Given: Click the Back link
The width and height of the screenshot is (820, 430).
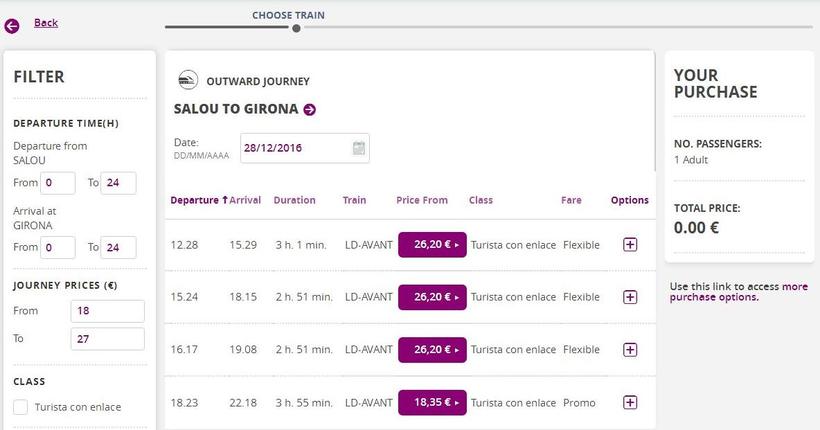Looking at the screenshot, I should [x=46, y=22].
